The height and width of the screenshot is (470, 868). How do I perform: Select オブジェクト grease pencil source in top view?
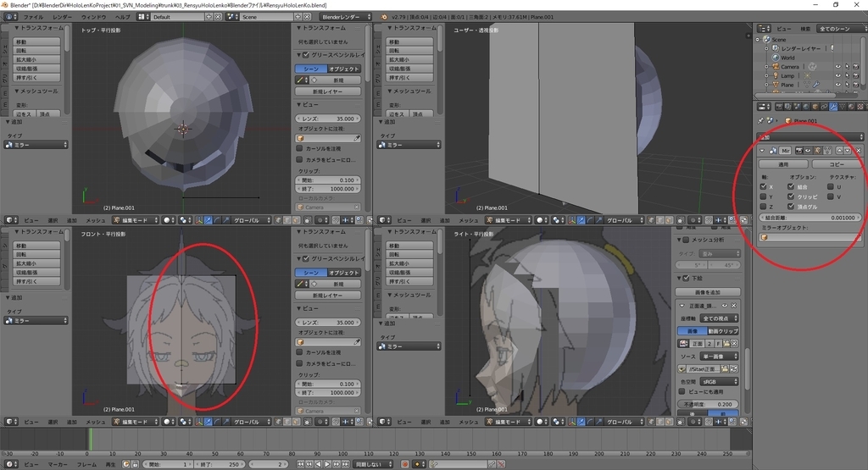pos(344,69)
